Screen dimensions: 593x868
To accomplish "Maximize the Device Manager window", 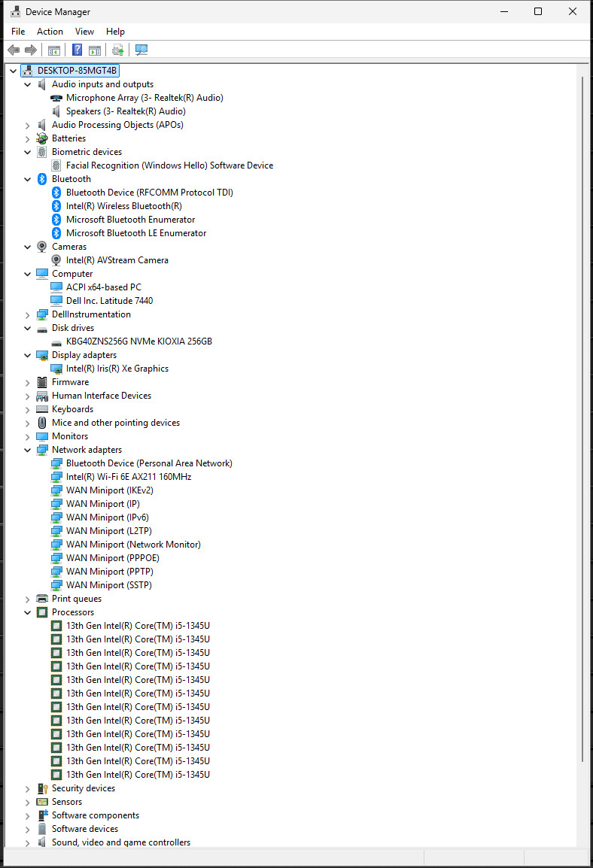I will 538,11.
